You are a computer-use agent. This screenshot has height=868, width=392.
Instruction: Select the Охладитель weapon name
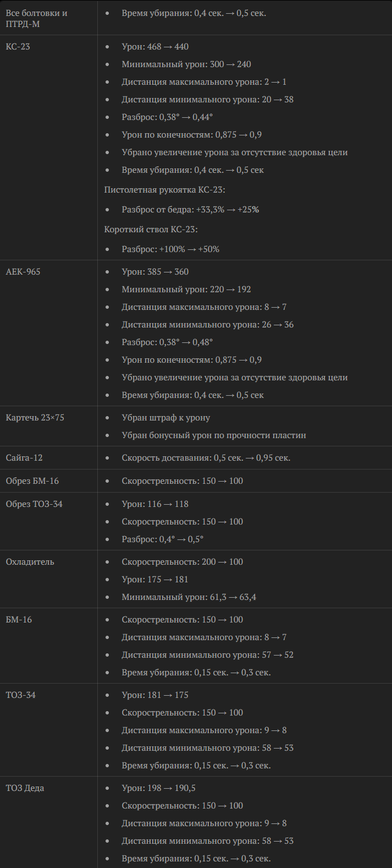click(30, 562)
